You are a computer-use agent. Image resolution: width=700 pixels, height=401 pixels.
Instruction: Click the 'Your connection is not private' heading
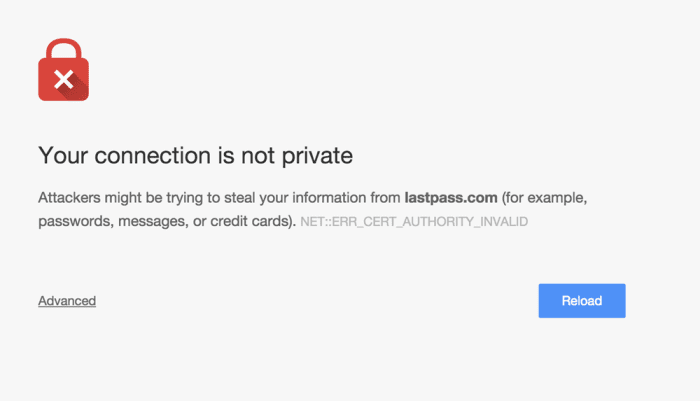[x=196, y=155]
